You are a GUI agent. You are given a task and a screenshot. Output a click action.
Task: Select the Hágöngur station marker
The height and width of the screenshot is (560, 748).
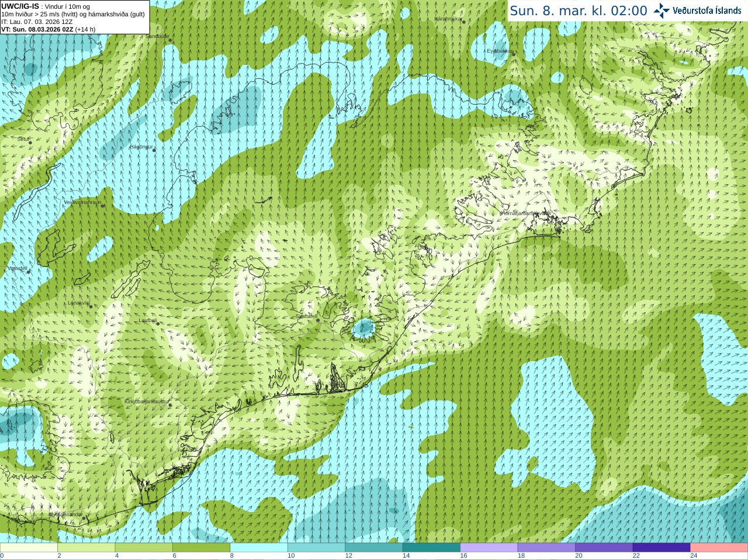(154, 150)
